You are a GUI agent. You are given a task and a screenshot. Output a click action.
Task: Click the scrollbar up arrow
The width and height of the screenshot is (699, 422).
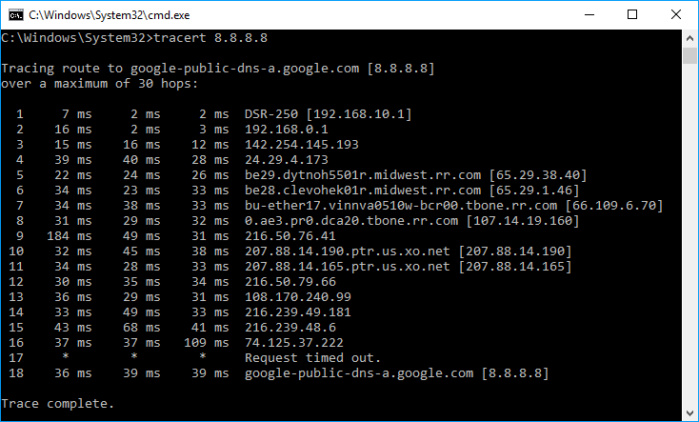point(690,38)
